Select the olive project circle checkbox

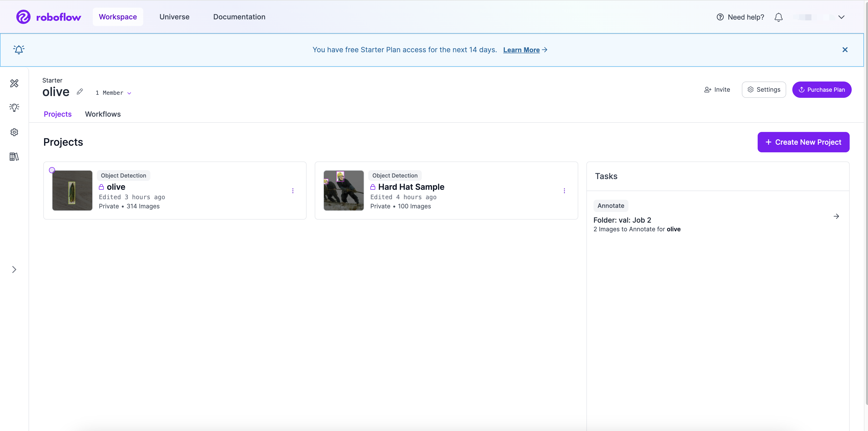coord(52,170)
